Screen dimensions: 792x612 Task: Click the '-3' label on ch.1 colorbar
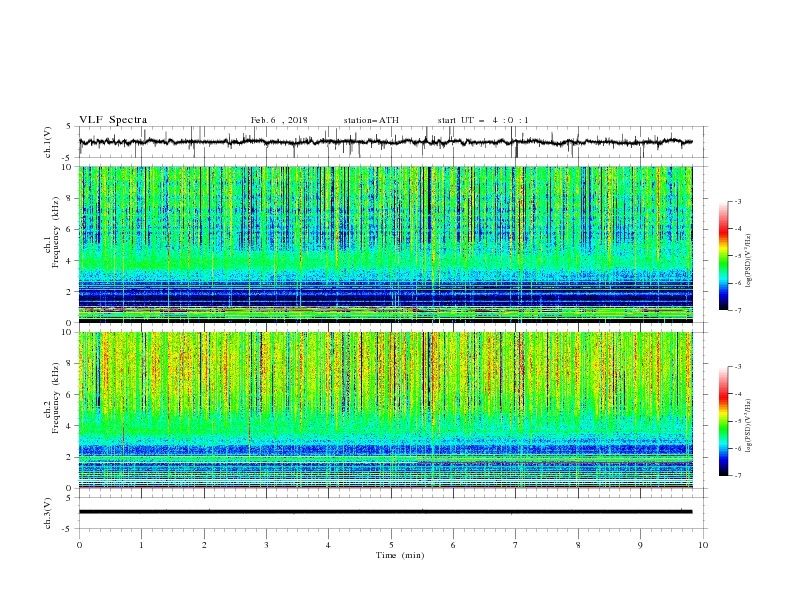(x=737, y=201)
